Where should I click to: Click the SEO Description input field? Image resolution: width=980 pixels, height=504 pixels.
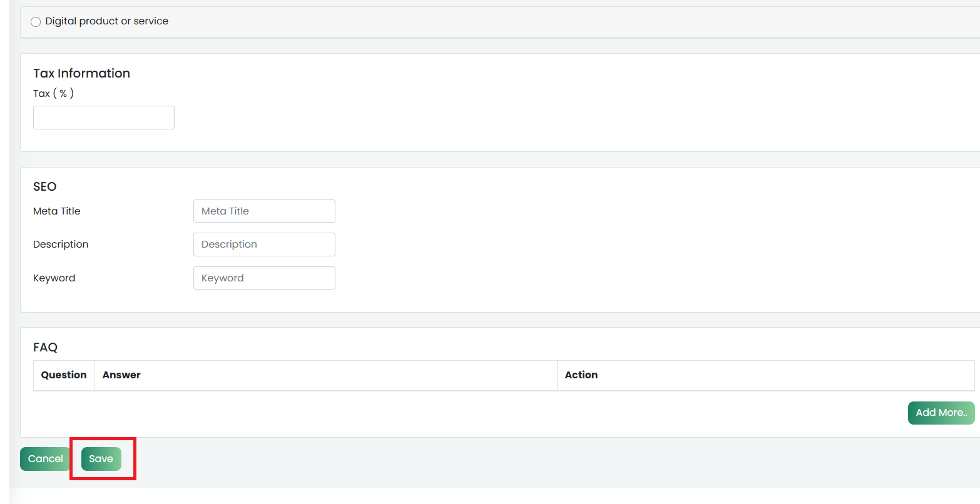click(264, 244)
